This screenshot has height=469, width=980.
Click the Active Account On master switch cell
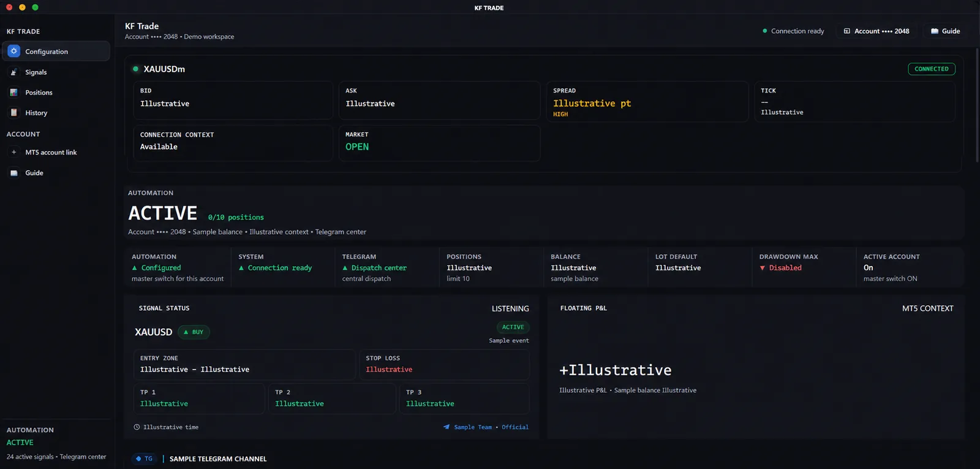point(909,267)
